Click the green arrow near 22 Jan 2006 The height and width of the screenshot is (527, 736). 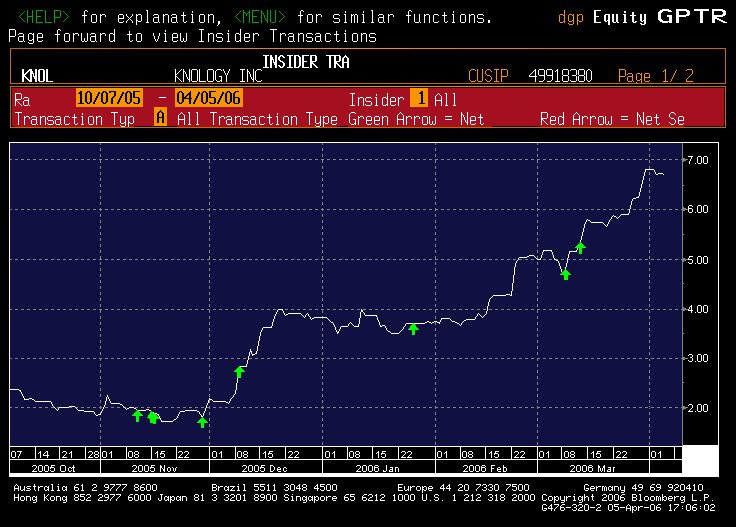click(413, 328)
